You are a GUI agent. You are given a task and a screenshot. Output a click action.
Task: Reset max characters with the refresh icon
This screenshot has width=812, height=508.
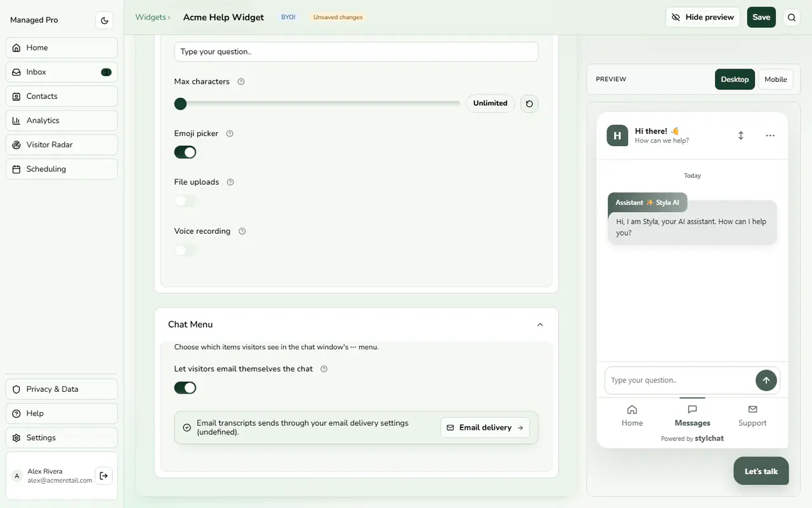[x=529, y=104]
